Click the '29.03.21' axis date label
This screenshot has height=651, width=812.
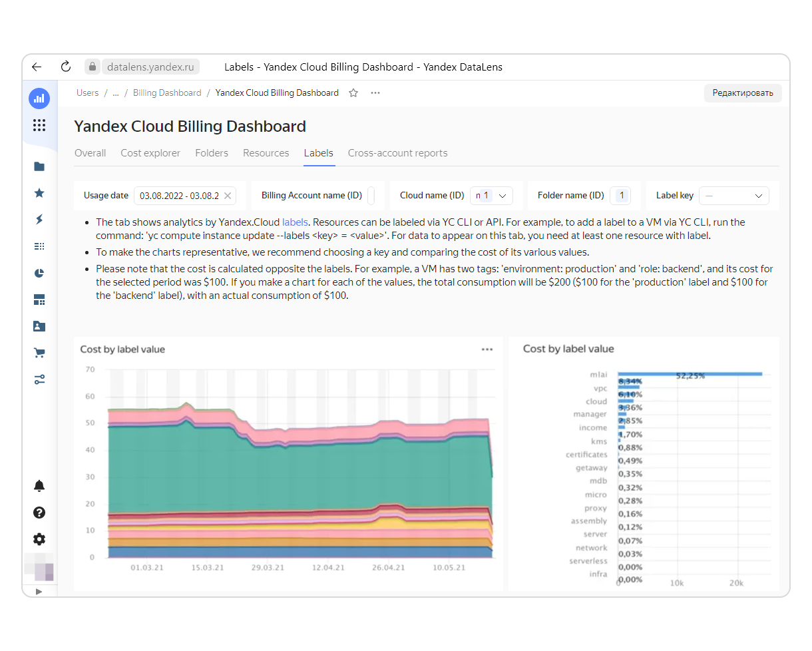click(268, 568)
